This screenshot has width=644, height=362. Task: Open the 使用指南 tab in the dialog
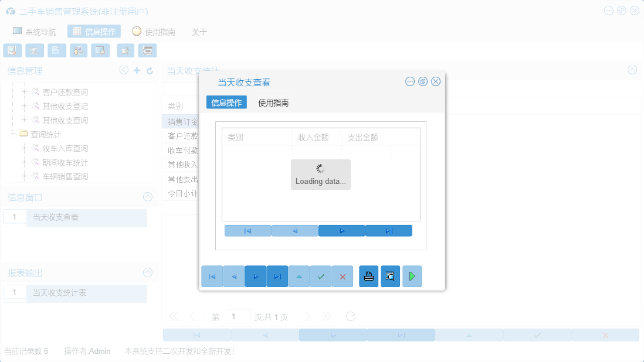(272, 101)
